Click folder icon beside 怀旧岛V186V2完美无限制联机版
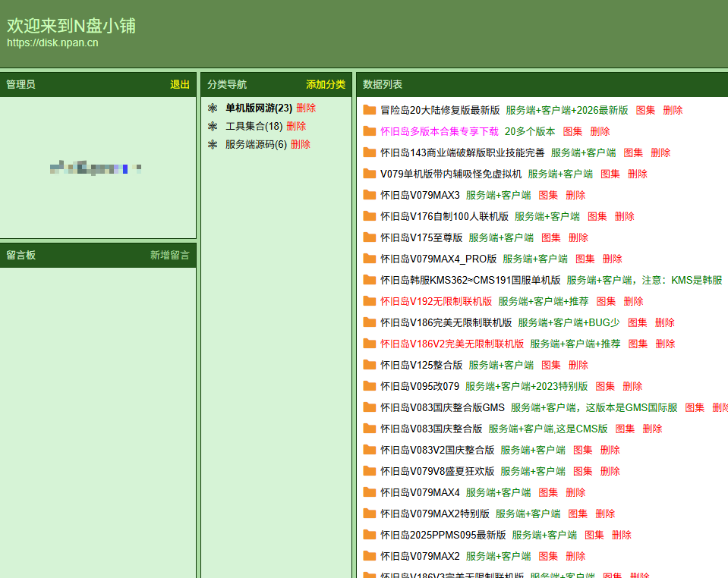The width and height of the screenshot is (728, 578). tap(370, 344)
